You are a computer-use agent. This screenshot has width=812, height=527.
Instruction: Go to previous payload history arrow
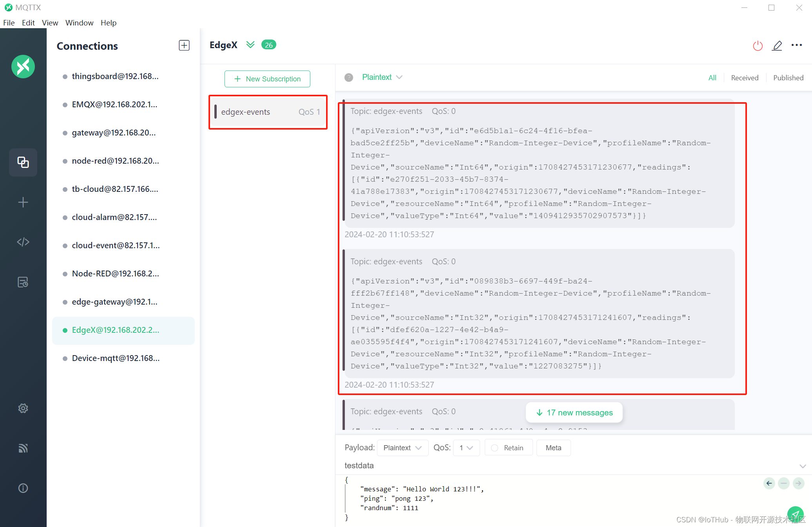pos(769,483)
